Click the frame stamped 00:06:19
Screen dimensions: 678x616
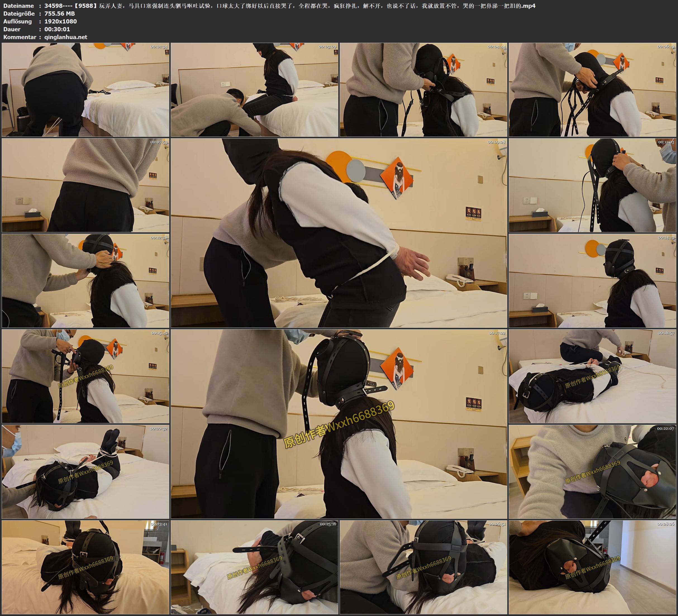click(593, 90)
